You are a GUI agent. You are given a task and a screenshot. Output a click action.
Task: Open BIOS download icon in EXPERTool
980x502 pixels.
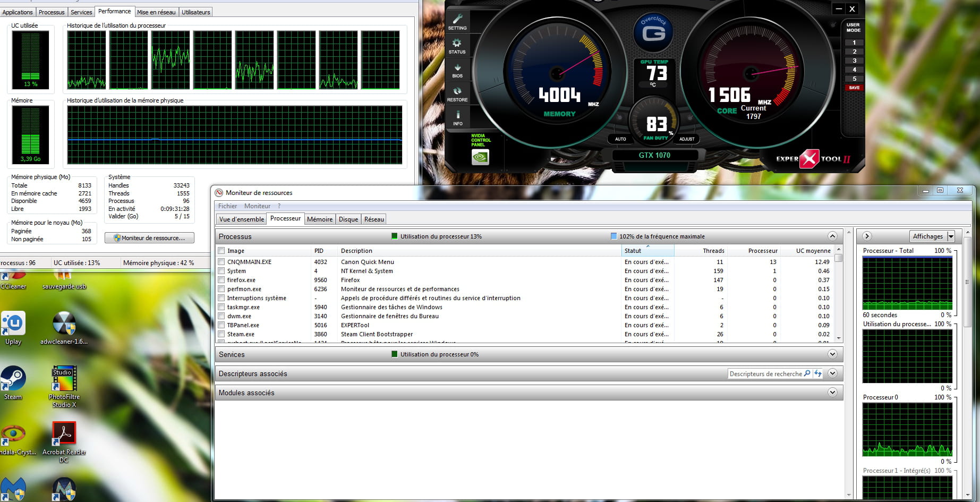(457, 70)
